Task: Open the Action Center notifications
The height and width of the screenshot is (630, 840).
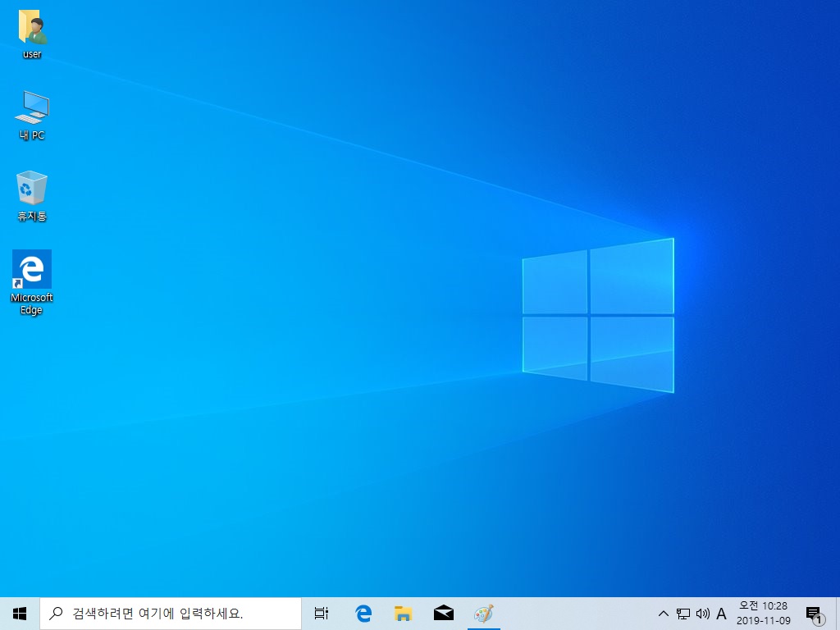Action: pos(815,614)
